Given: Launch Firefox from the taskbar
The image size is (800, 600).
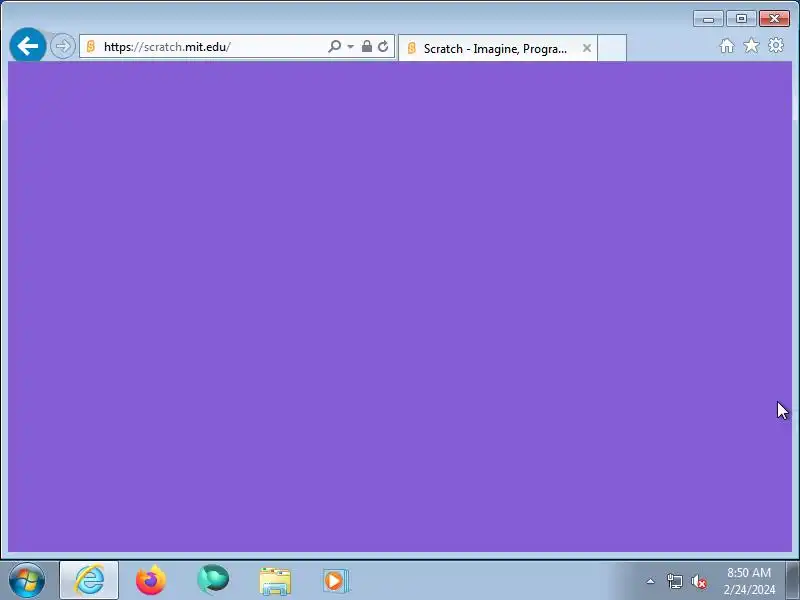Looking at the screenshot, I should [151, 580].
